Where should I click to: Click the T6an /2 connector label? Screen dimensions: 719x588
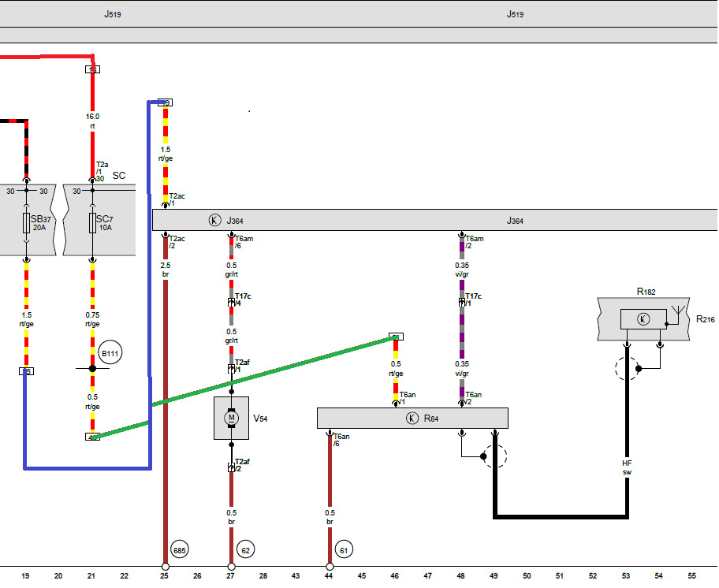pyautogui.click(x=474, y=398)
